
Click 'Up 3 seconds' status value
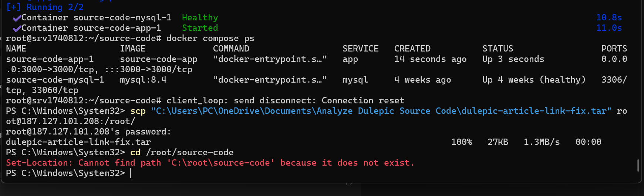513,59
